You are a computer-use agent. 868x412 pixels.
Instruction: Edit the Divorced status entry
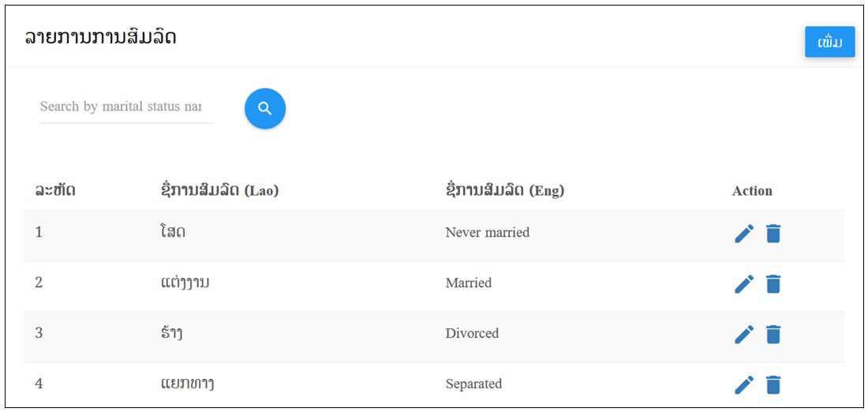pyautogui.click(x=744, y=335)
